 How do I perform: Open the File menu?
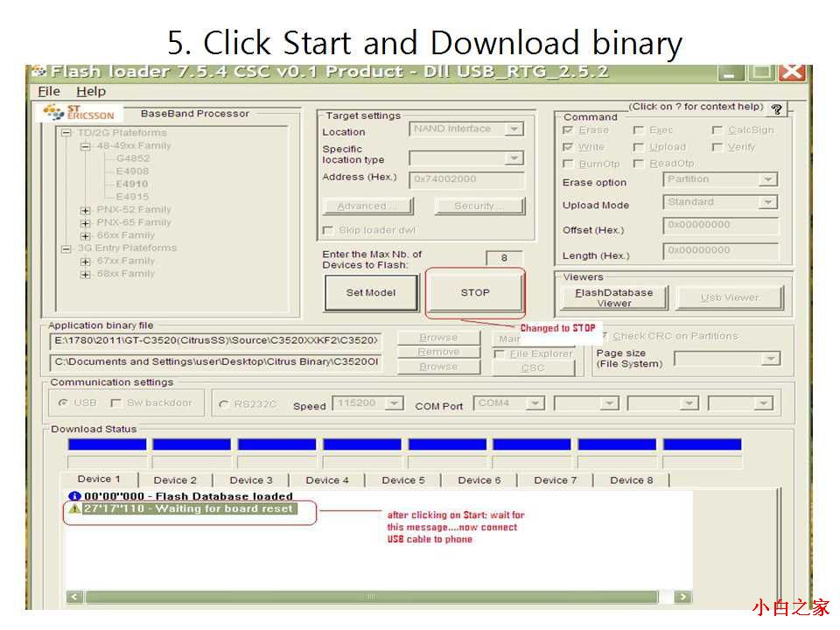(x=49, y=92)
